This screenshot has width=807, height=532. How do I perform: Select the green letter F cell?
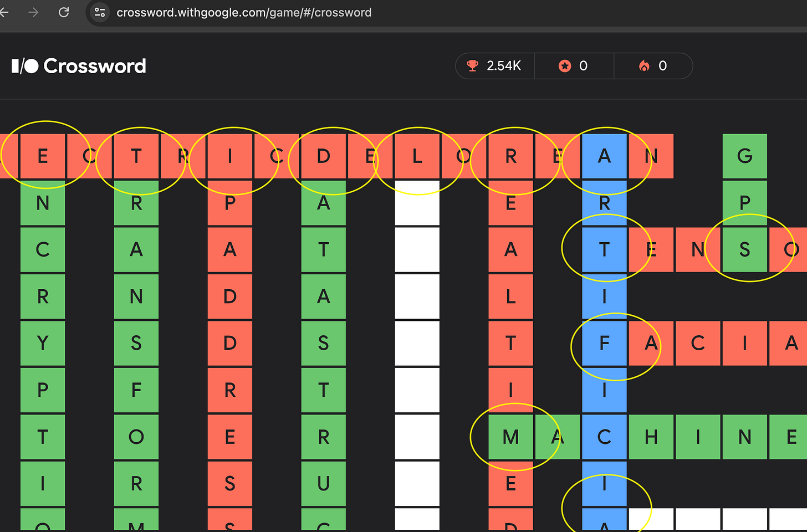[136, 390]
